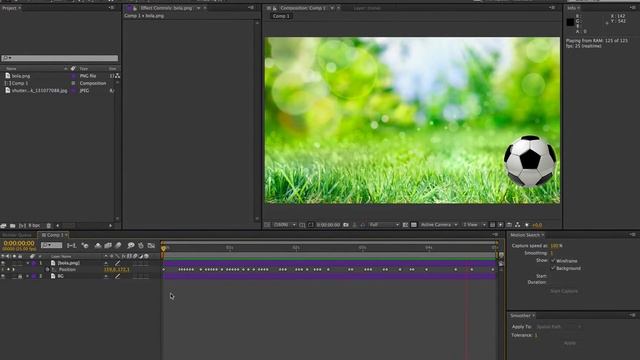
Task: Click the viewer Timeline button icon
Action: [509, 225]
